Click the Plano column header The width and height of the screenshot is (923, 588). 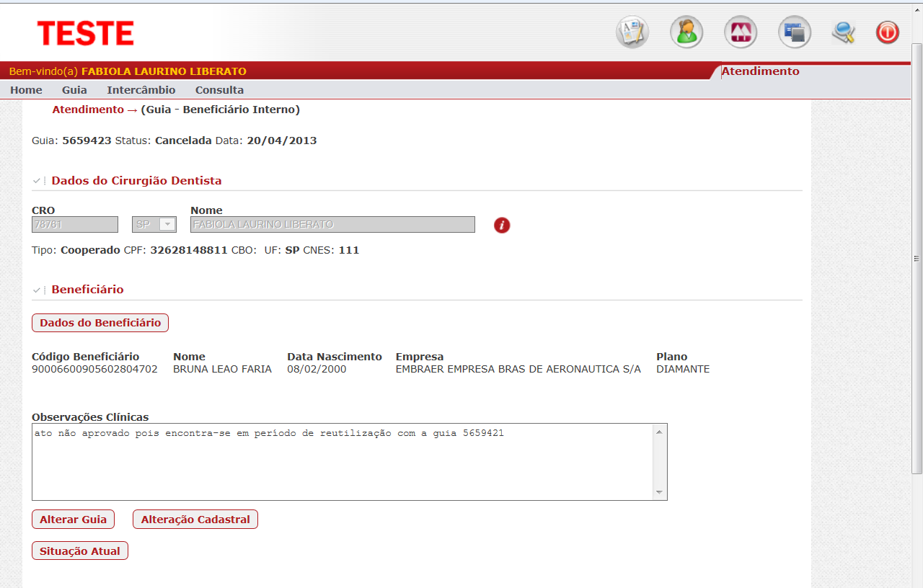[x=672, y=357]
